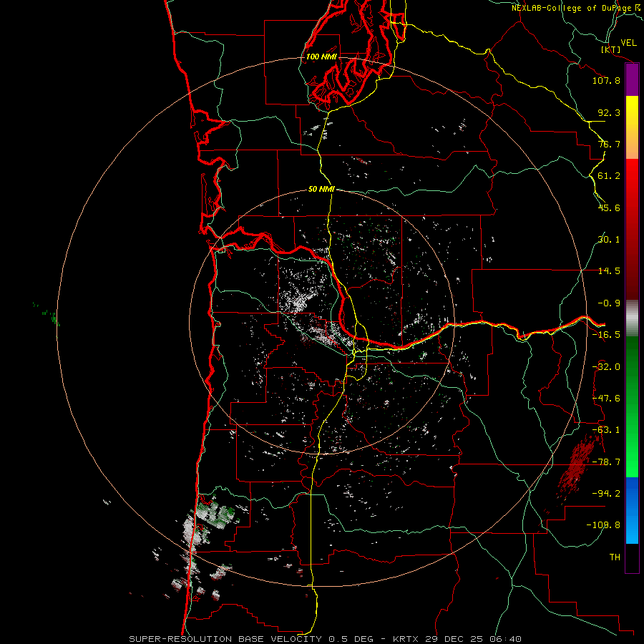The image size is (644, 644).
Task: Click the purple segment of the color bar
Action: pyautogui.click(x=632, y=80)
